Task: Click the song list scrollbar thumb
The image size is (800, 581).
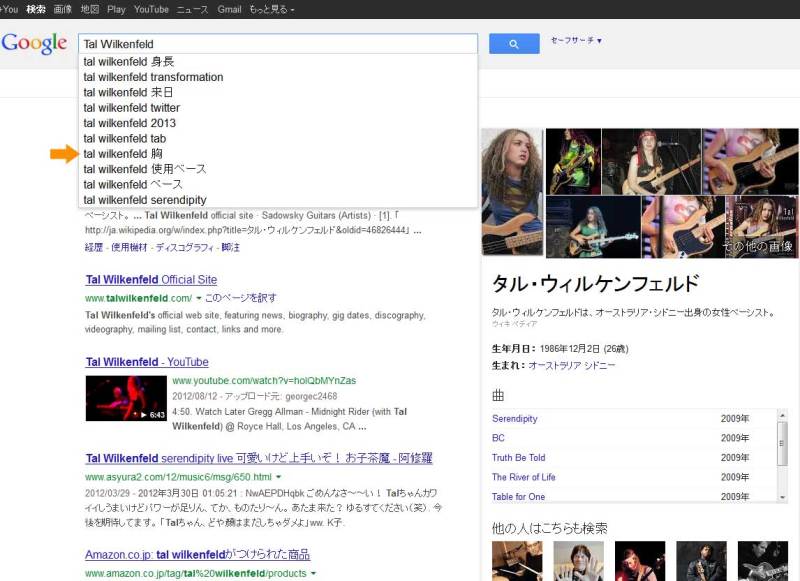Action: [x=782, y=443]
